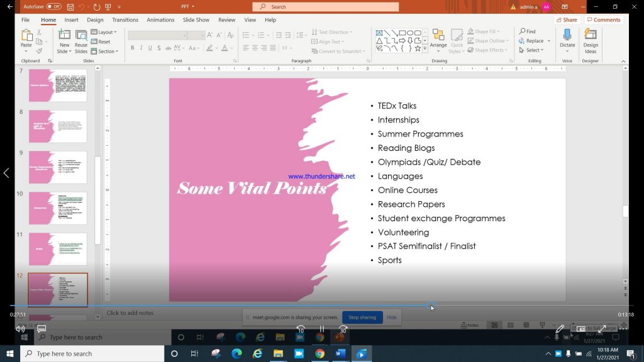The image size is (644, 362).
Task: Click the save icon in title bar
Action: (x=70, y=7)
